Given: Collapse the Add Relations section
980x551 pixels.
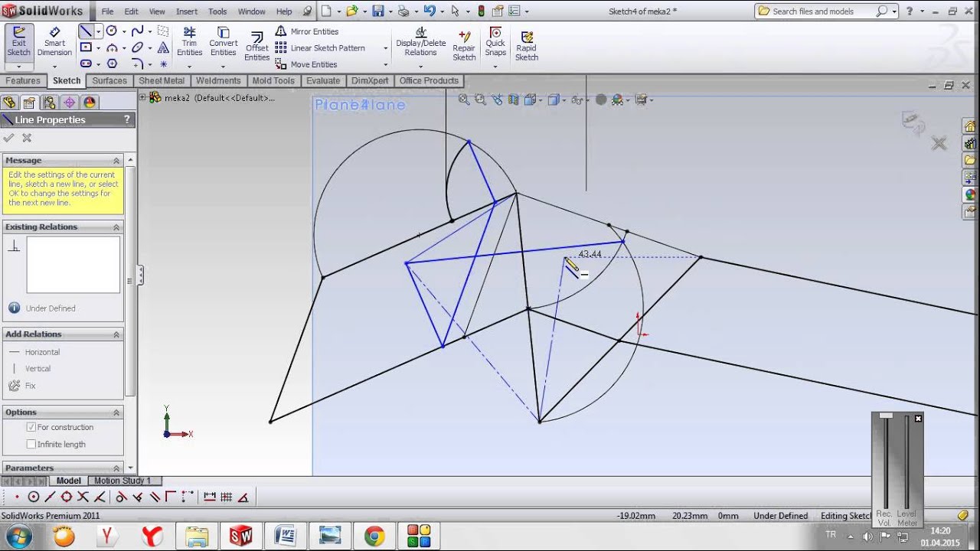Looking at the screenshot, I should point(116,334).
